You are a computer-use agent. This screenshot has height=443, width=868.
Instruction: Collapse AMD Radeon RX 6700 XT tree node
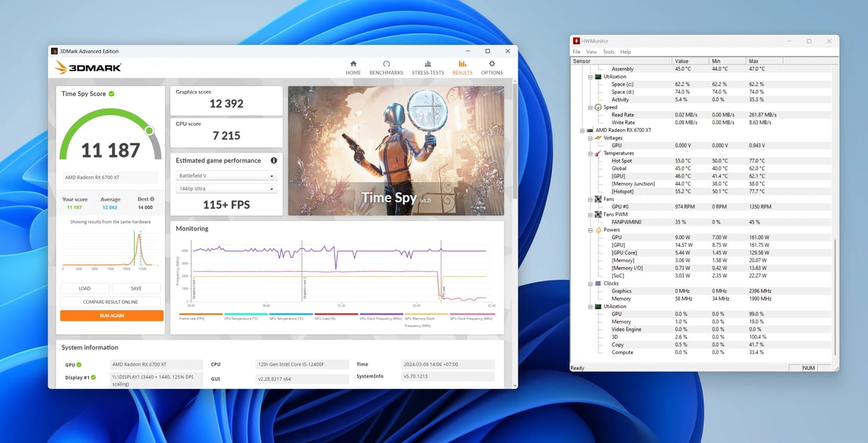[582, 131]
